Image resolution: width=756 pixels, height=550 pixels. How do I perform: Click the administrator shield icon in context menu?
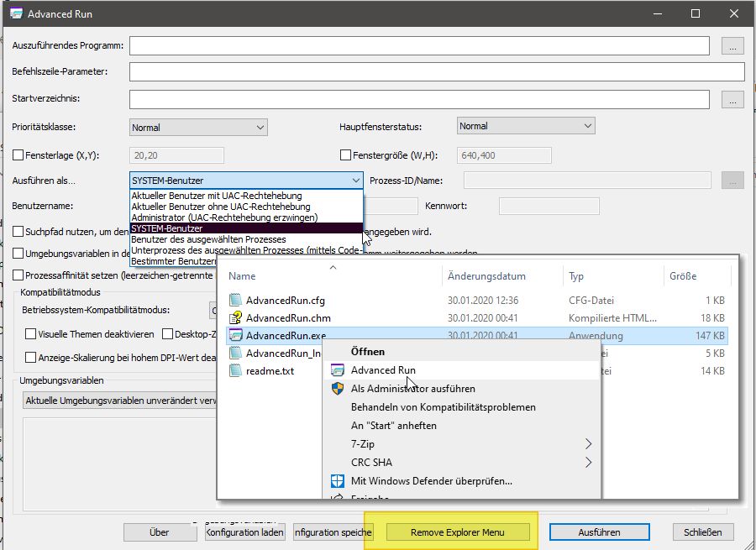pyautogui.click(x=338, y=389)
